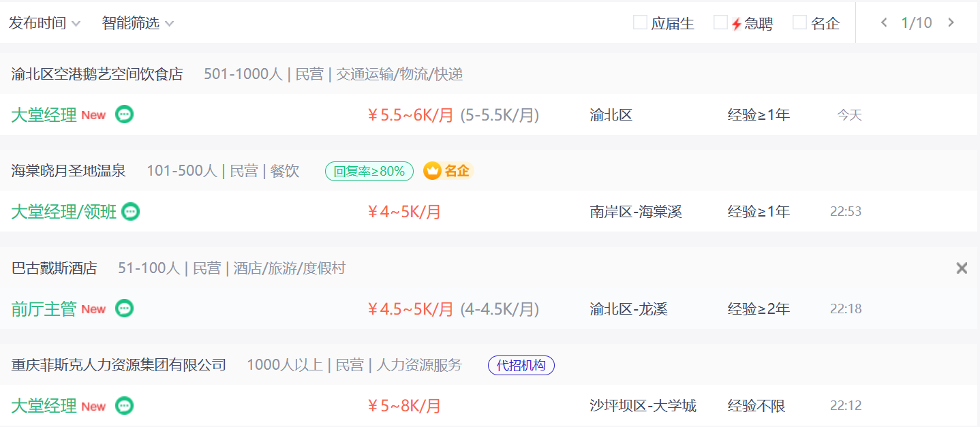This screenshot has width=980, height=427.
Task: Open the 智能筛选 dropdown
Action: tap(138, 23)
